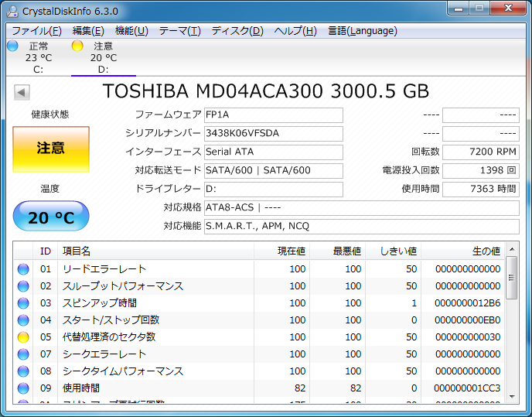
Task: Click threshold value 1 in スピンアップ時間 row
Action: point(414,303)
